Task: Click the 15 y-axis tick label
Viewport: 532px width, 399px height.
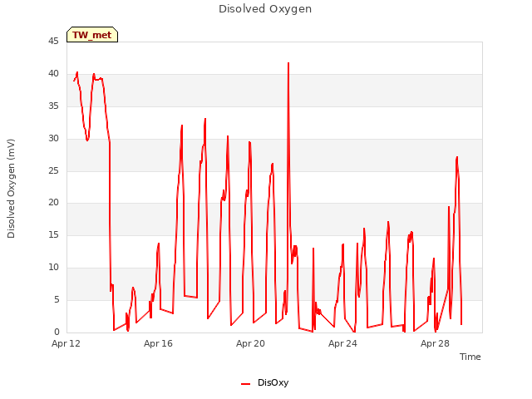Action: pos(53,234)
